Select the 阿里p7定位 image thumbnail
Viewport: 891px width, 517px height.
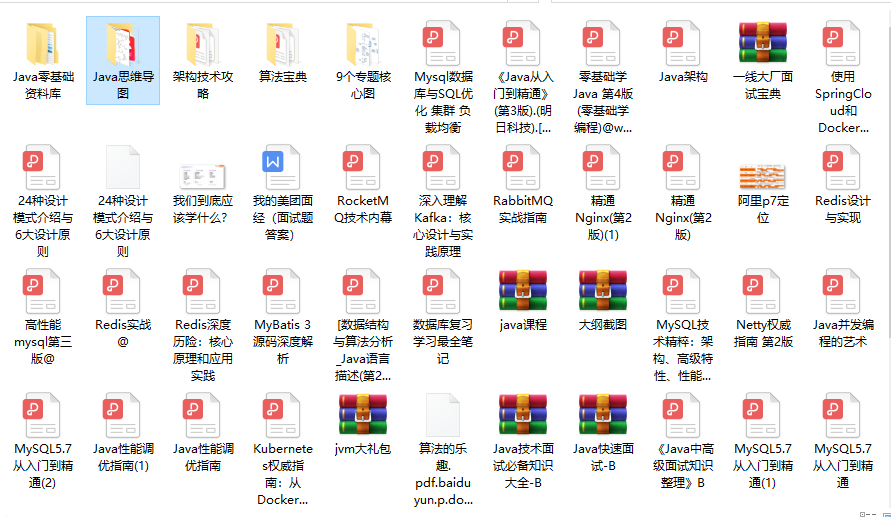coord(763,177)
